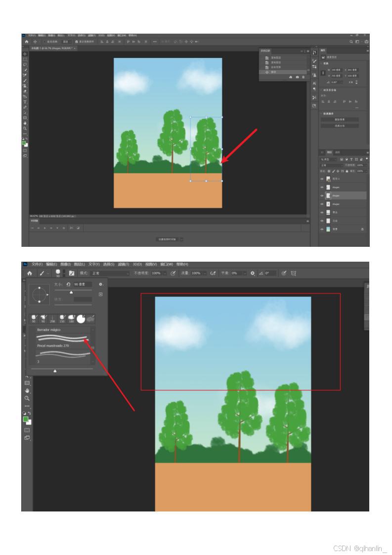The width and height of the screenshot is (392, 555).
Task: Select recent brush labeled 150
Action: click(x=62, y=319)
